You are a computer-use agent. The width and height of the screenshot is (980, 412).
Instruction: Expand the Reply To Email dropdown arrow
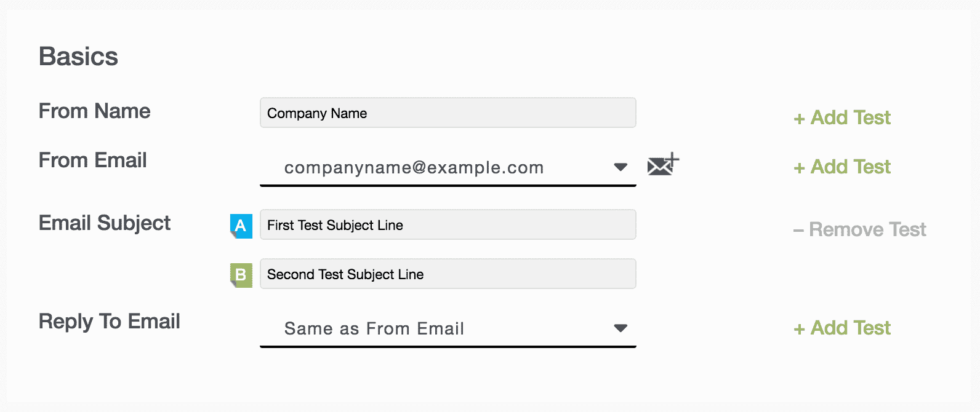point(621,328)
